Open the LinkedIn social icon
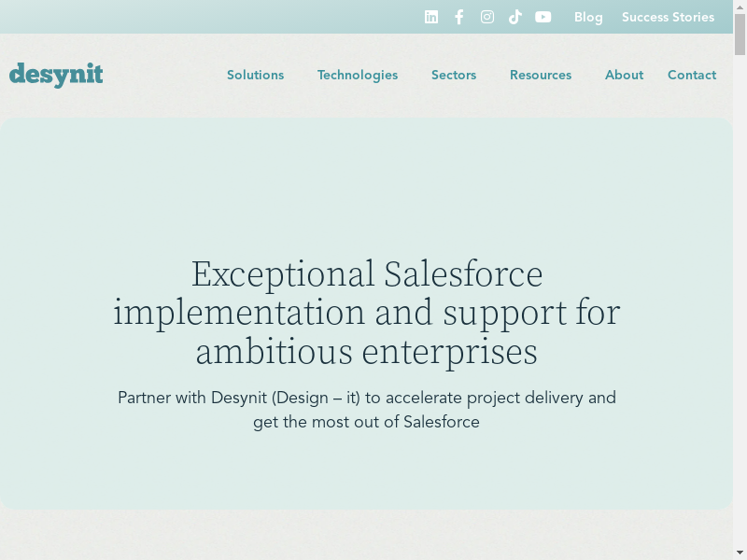The image size is (747, 560). click(431, 17)
